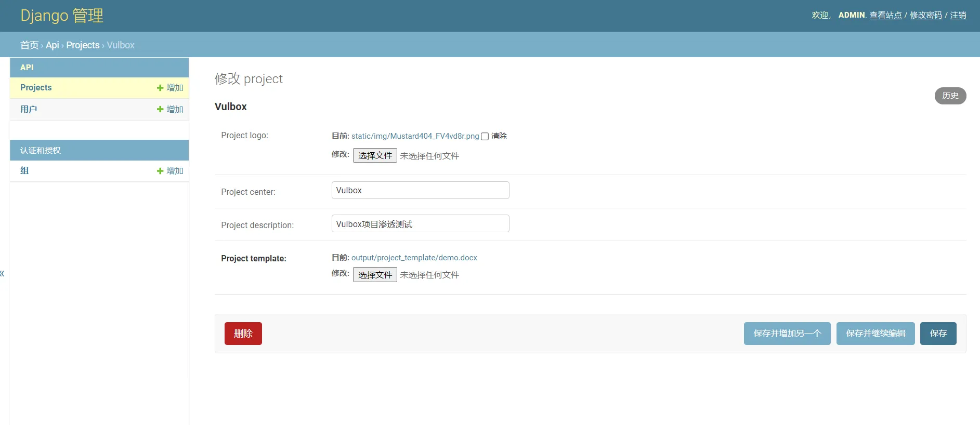The image size is (980, 425).
Task: Open the demo.docx template link
Action: click(x=414, y=258)
